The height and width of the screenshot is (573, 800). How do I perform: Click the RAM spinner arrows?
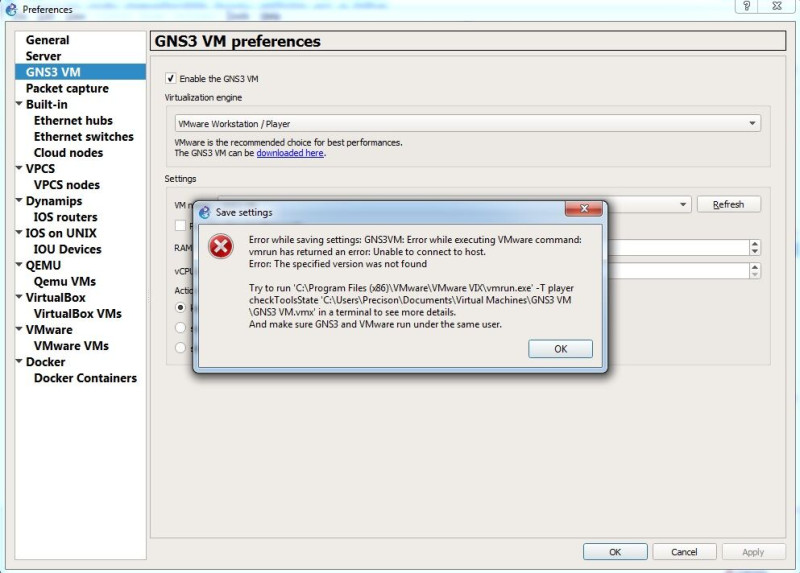coord(755,247)
